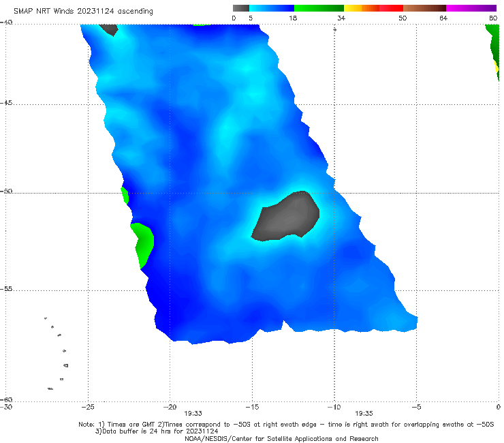Screen dimensions: 504x443
Task: Click the large gray low-wind patch in the swath
Action: 286,217
